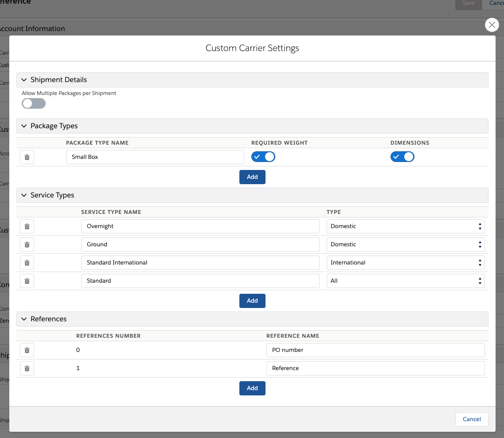Disable Required Weight for Small Box
The width and height of the screenshot is (504, 438).
263,157
